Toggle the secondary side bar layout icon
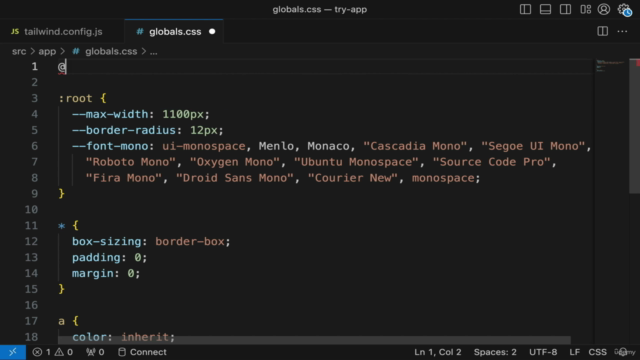Image resolution: width=640 pixels, height=360 pixels. [x=565, y=9]
